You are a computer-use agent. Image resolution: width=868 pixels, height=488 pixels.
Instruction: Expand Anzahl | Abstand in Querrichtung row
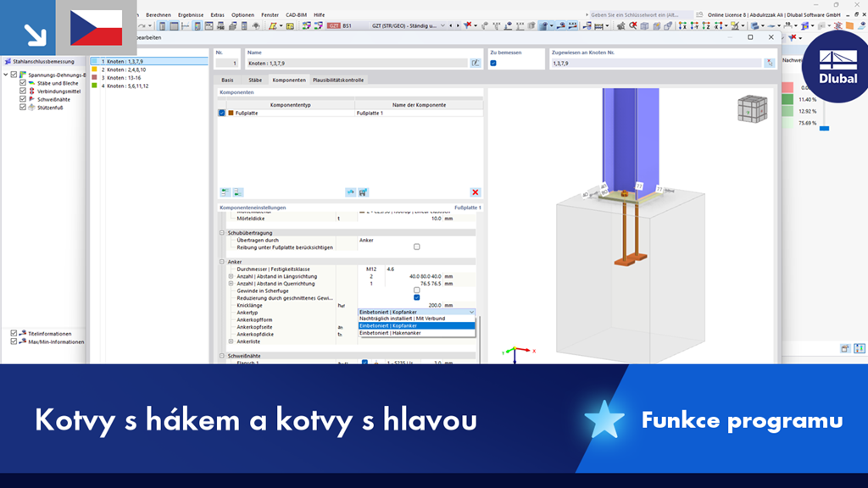(231, 283)
